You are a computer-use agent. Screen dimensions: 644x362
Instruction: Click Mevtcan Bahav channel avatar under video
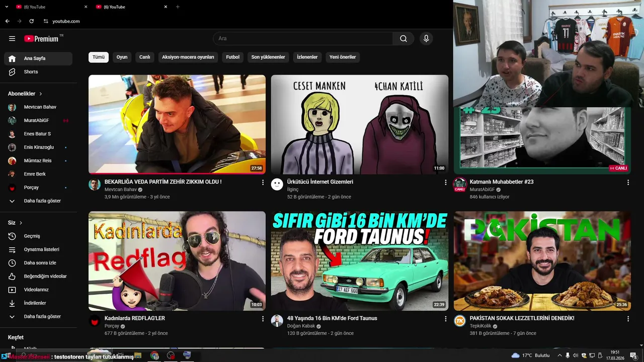(x=95, y=185)
